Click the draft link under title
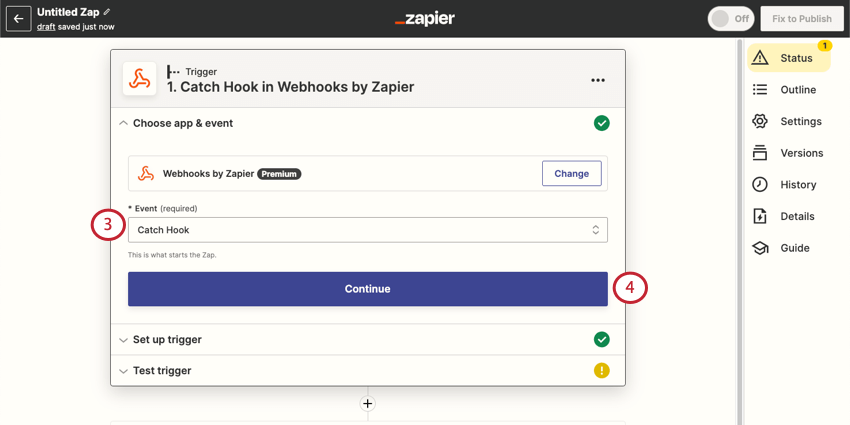Screen dimensions: 850x425 pos(46,27)
